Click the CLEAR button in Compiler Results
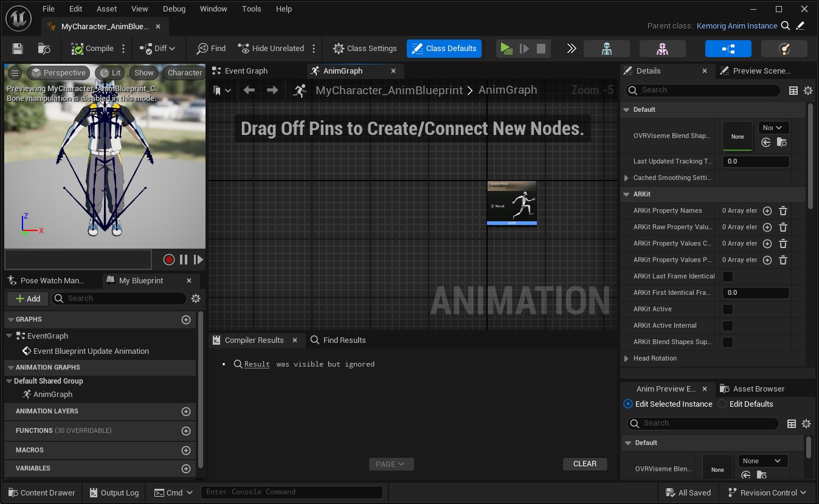The height and width of the screenshot is (504, 819). [x=584, y=464]
